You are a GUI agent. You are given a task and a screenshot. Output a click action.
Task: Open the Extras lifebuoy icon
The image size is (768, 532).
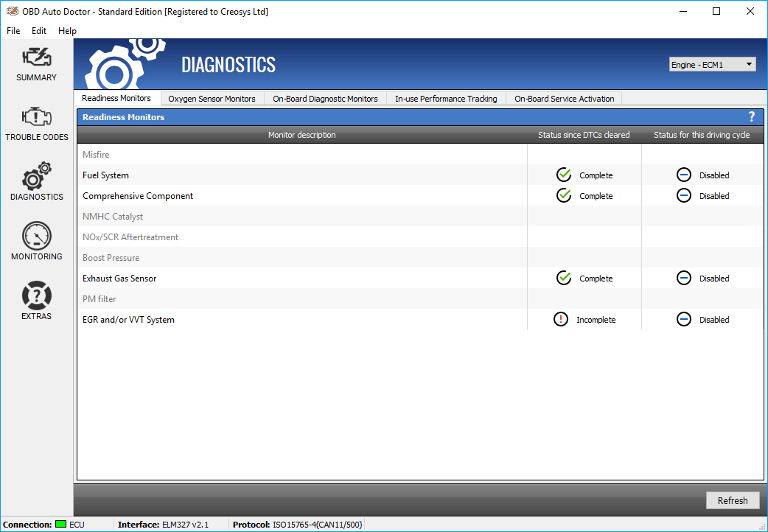(37, 295)
